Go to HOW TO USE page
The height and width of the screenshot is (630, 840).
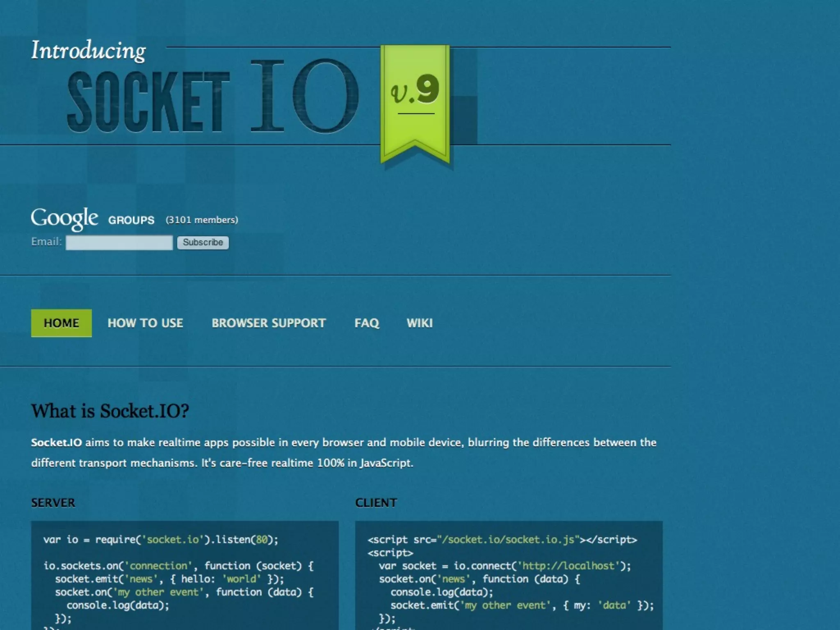coord(145,323)
